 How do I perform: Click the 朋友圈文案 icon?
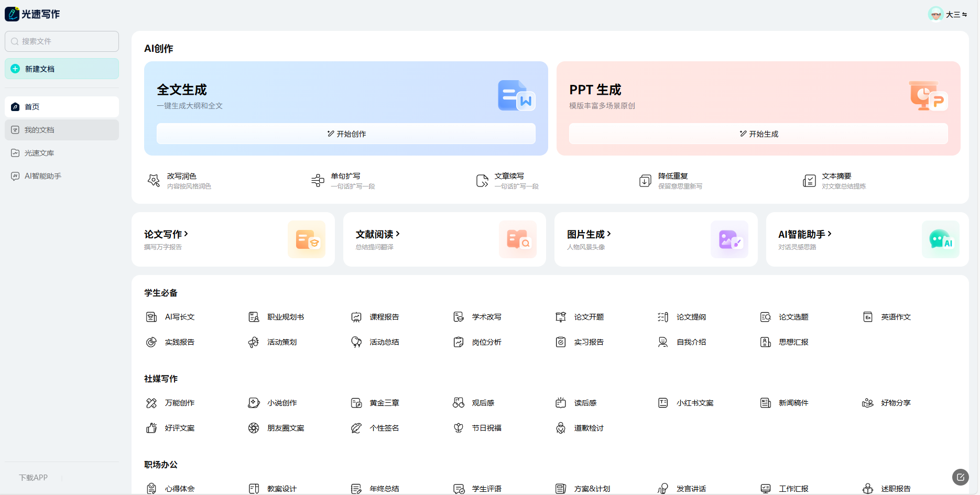(254, 428)
